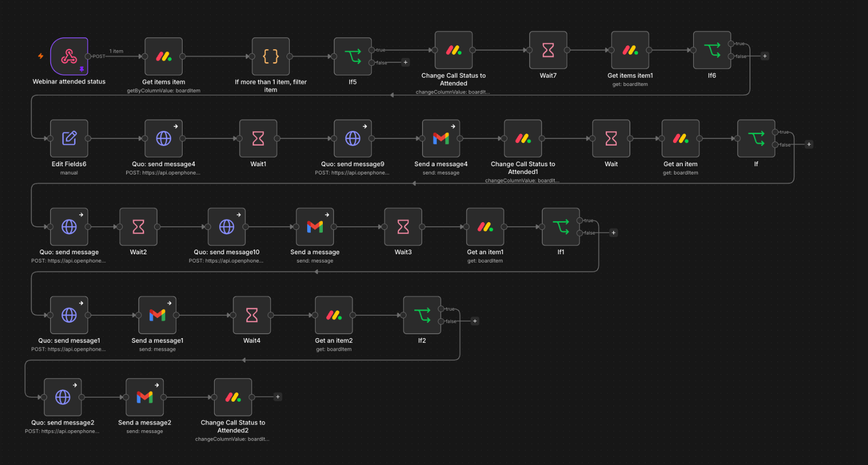This screenshot has width=868, height=465.
Task: Select the If5 condition node
Action: [353, 56]
